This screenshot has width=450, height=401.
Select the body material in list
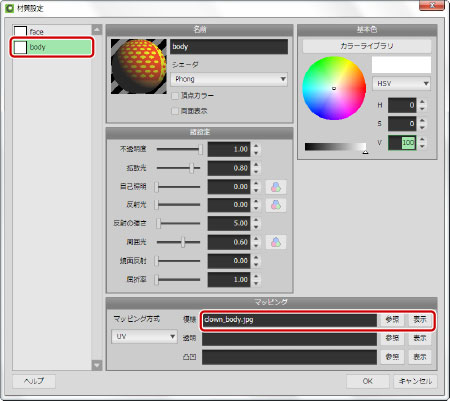point(52,47)
